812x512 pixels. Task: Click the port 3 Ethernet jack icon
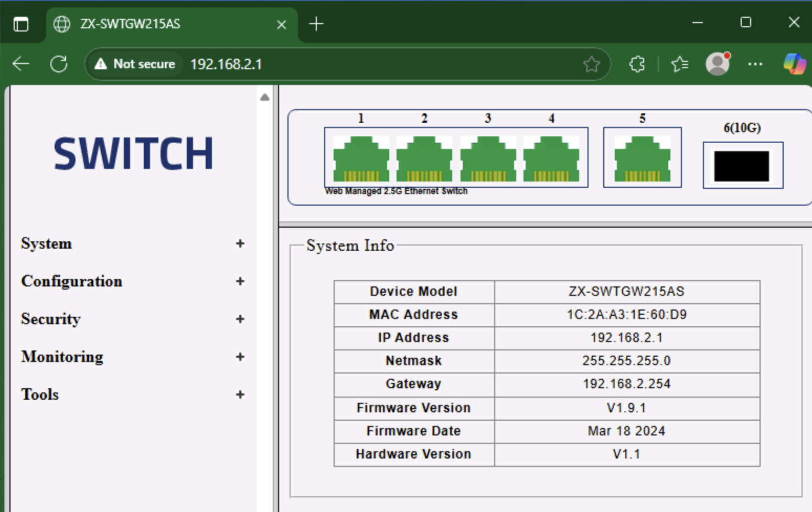488,158
